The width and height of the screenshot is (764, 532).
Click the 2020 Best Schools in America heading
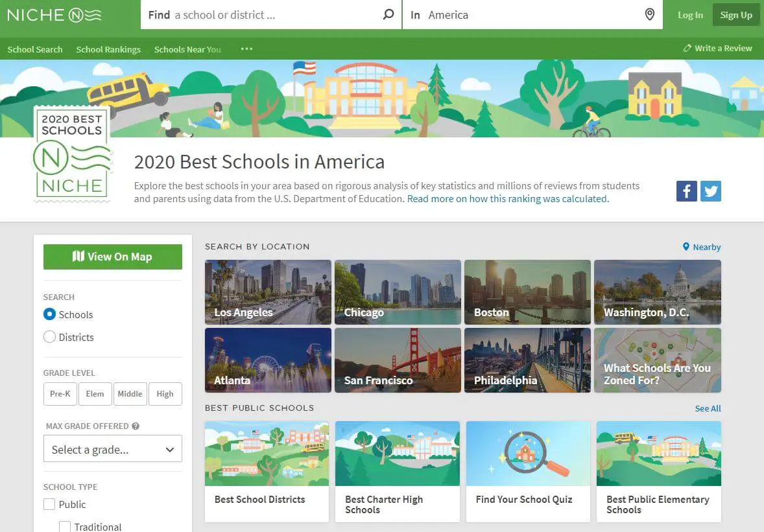(x=259, y=161)
